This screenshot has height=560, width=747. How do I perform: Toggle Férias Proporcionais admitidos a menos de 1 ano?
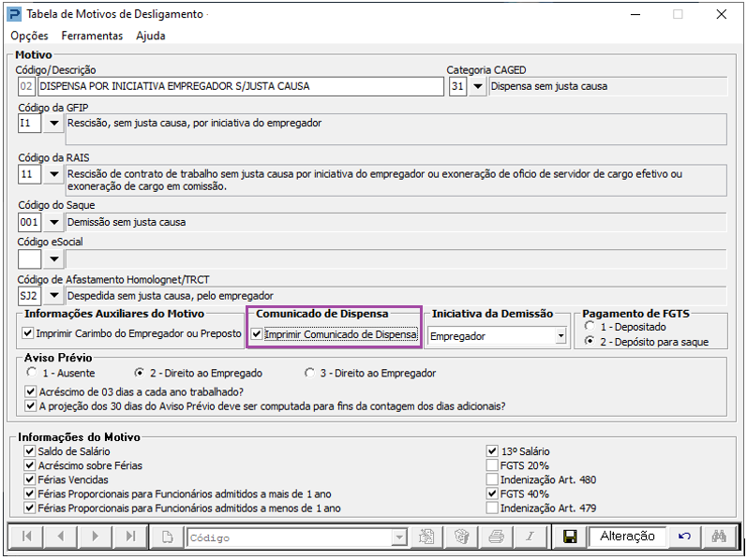(30, 508)
